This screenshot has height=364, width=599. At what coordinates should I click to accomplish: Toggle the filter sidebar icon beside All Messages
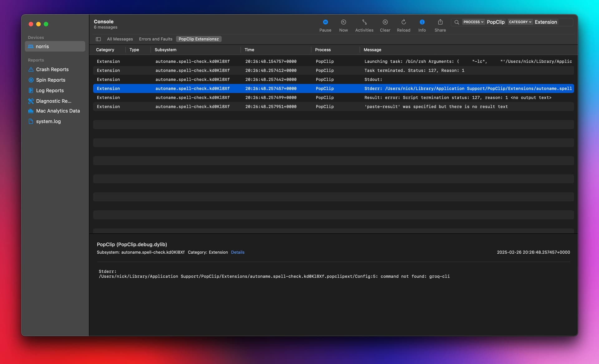[x=98, y=39]
